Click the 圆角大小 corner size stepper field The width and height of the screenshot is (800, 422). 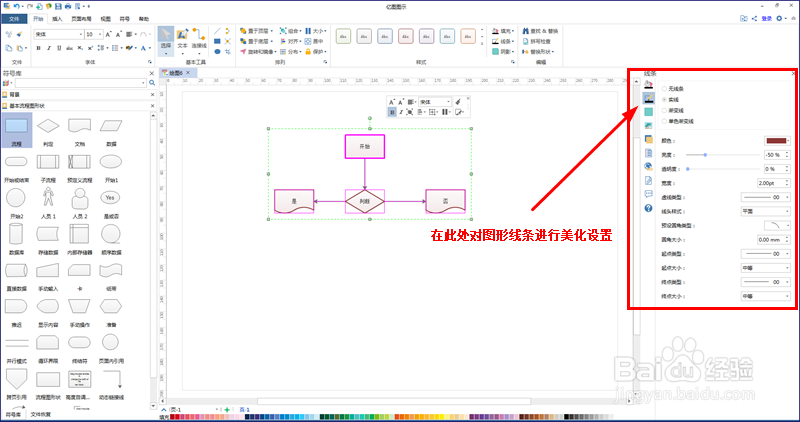(x=774, y=239)
